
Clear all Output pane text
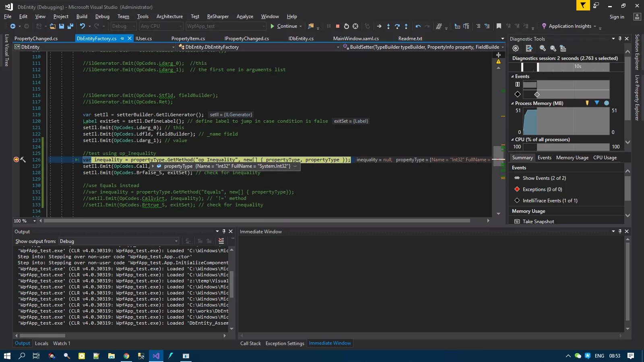(x=221, y=241)
